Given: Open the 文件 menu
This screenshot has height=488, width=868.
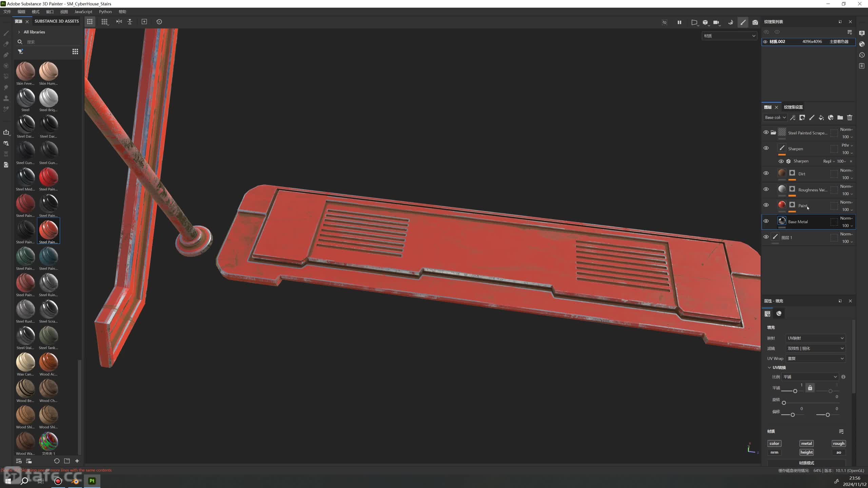Looking at the screenshot, I should (x=7, y=12).
